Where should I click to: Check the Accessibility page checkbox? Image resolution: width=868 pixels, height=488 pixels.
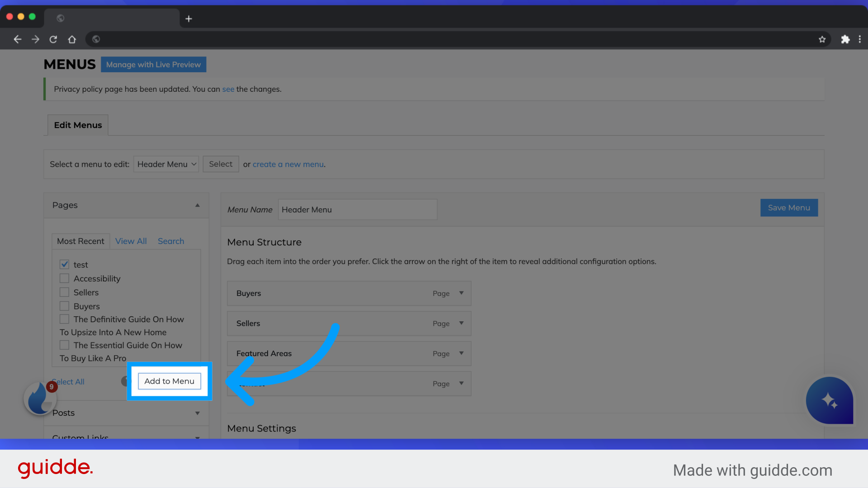click(64, 278)
